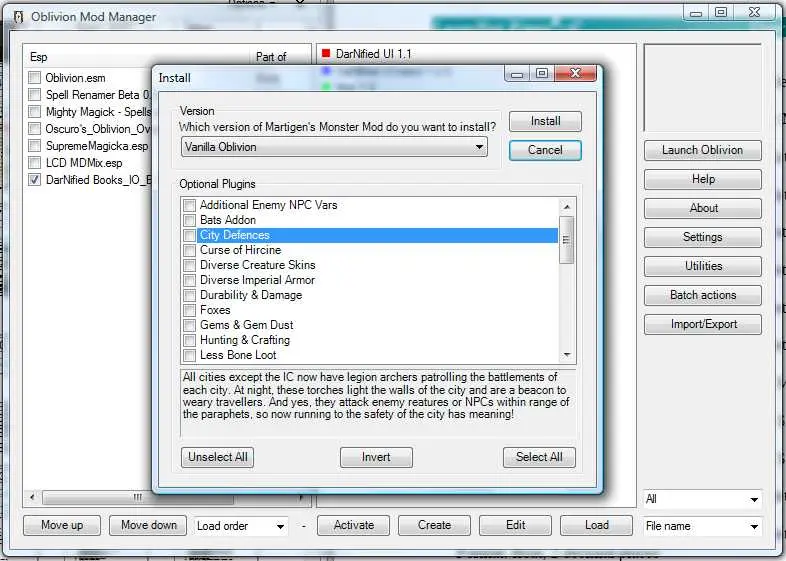This screenshot has width=786, height=561.
Task: Click the About button
Action: (703, 208)
